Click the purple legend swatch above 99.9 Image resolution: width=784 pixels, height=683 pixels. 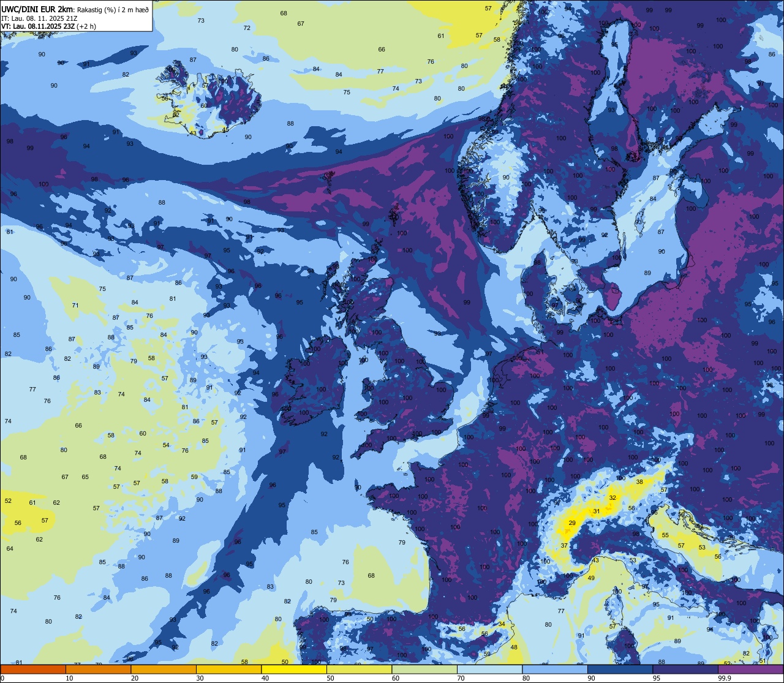click(x=750, y=669)
